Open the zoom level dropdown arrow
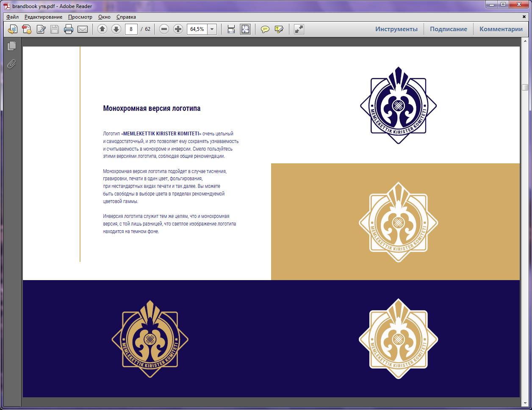532x410 pixels. 212,29
